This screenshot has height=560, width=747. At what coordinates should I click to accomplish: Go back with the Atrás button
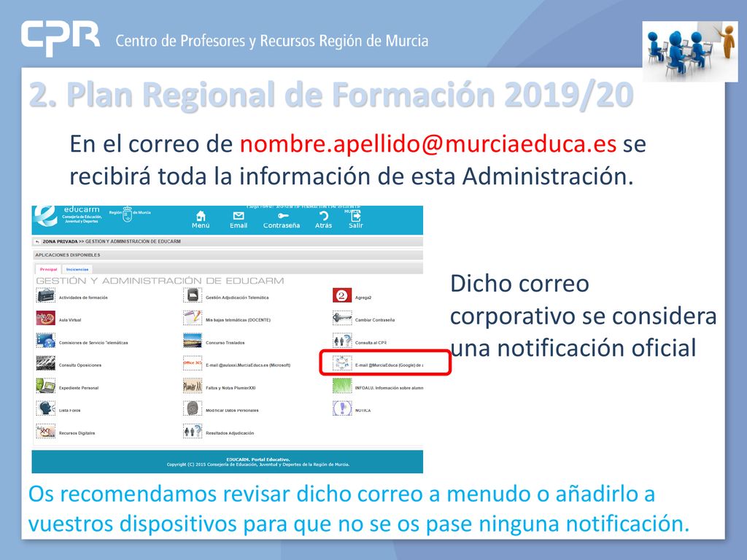(323, 220)
